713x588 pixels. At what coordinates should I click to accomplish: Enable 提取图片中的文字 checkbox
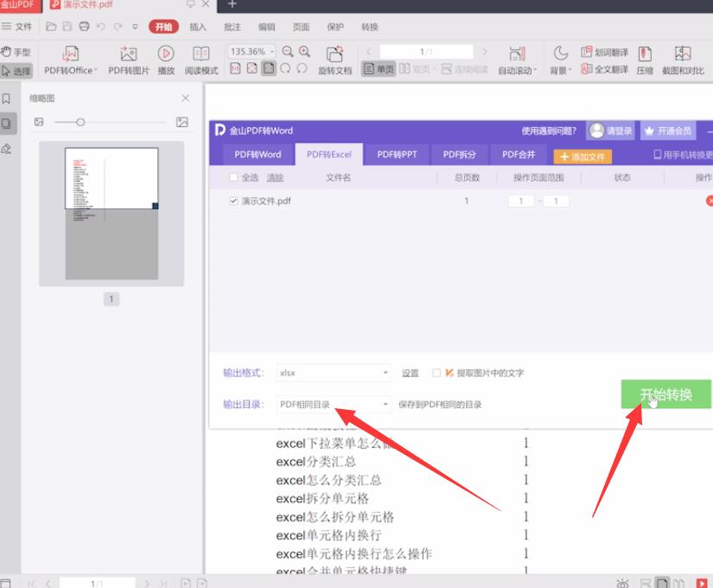[x=436, y=373]
